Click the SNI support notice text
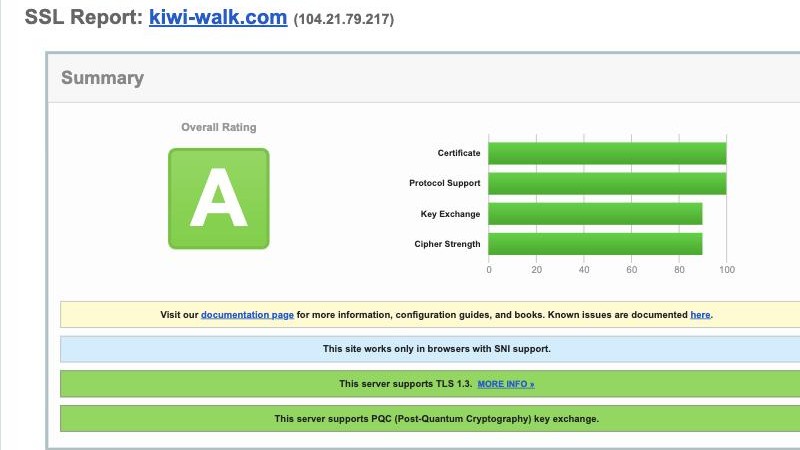Screen dimensions: 800x450 click(x=437, y=349)
